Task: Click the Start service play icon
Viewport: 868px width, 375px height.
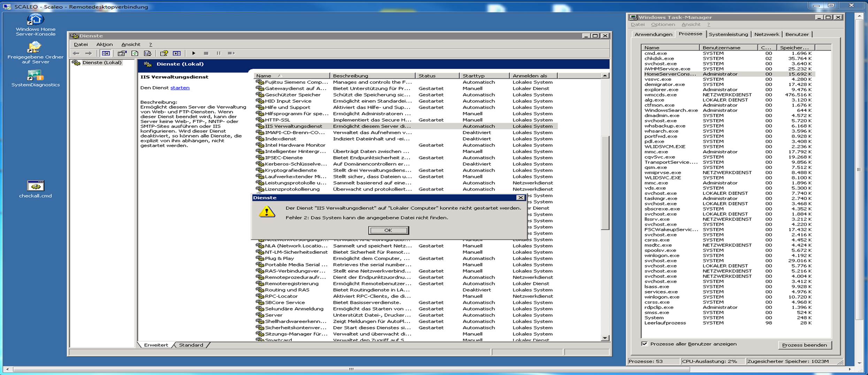Action: tap(194, 53)
